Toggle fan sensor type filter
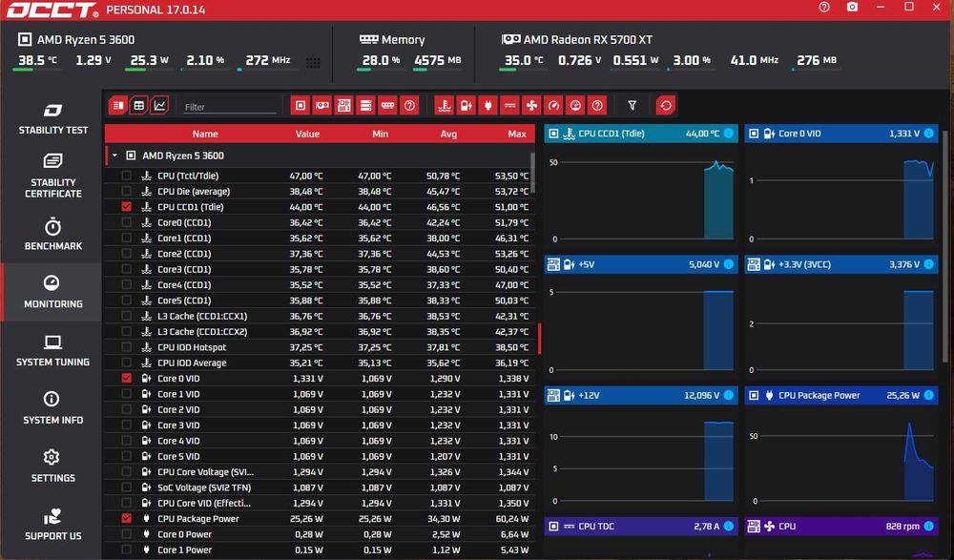The image size is (954, 560). (531, 105)
